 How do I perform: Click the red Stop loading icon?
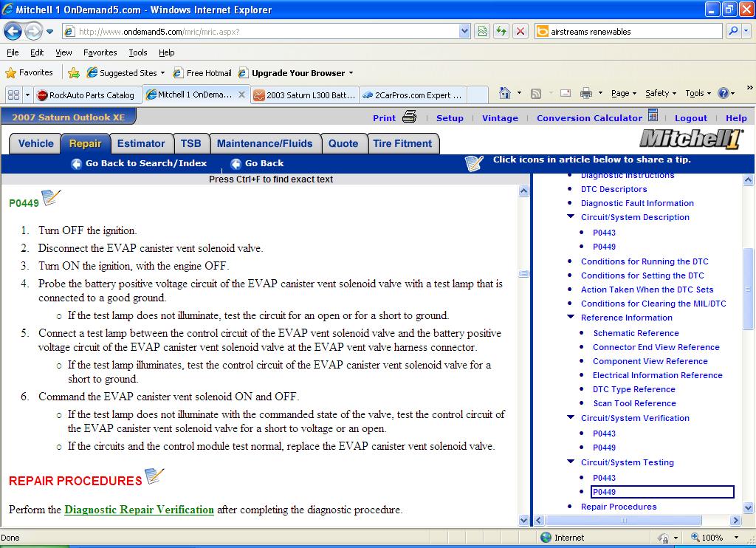pos(520,32)
